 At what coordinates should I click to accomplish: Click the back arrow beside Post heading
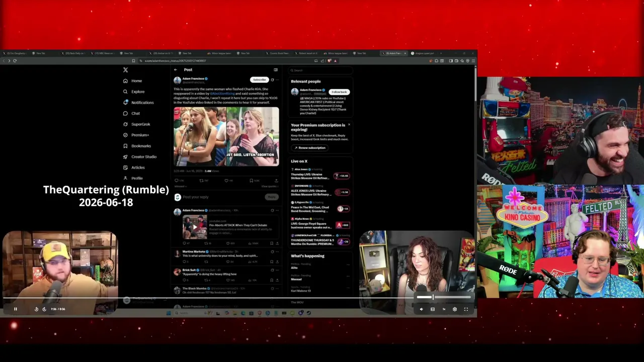coord(175,70)
